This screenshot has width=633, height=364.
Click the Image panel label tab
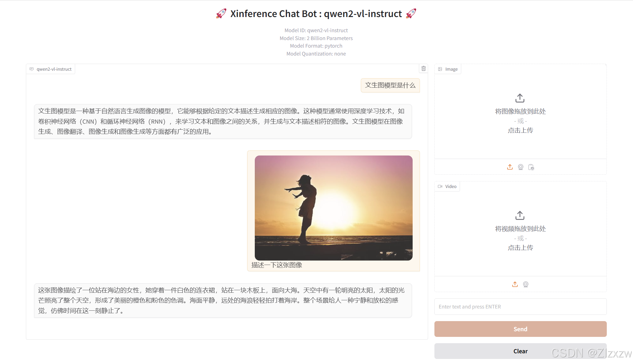click(x=448, y=69)
